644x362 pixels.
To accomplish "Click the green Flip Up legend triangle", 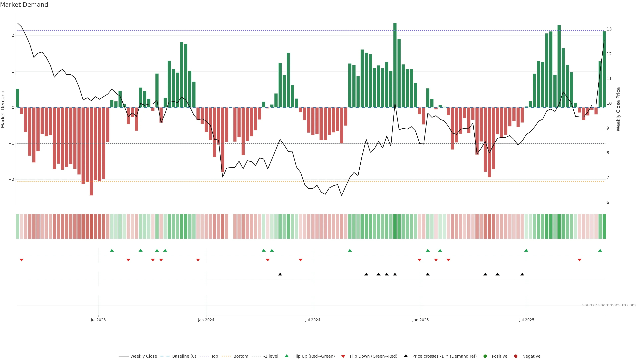I will (x=286, y=356).
